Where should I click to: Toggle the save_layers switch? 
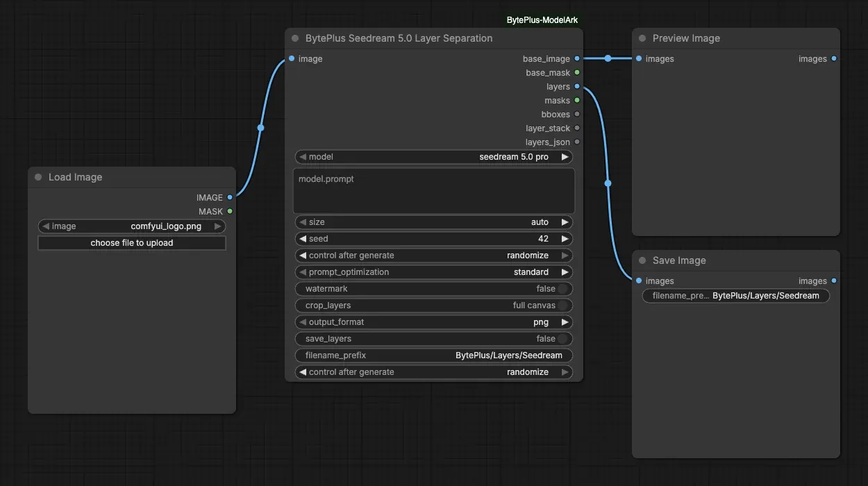(563, 339)
